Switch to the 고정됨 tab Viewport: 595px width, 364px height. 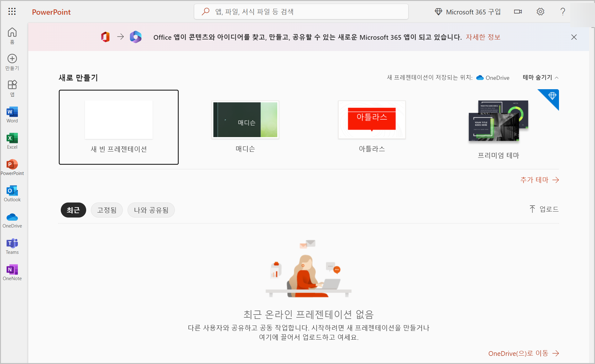107,210
